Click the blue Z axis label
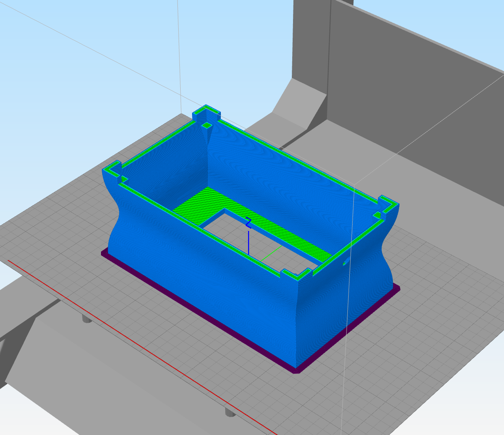The image size is (504, 435). click(x=248, y=222)
